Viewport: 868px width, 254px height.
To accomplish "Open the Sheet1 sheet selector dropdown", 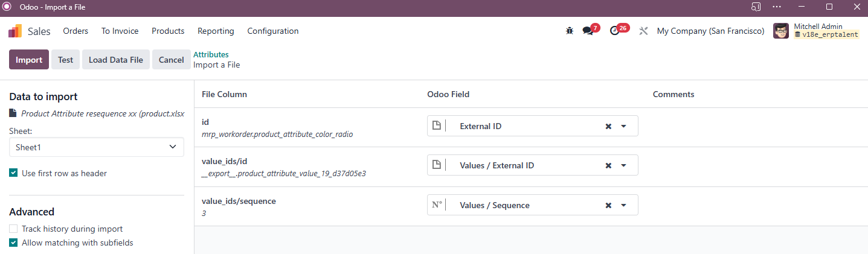I will [97, 147].
